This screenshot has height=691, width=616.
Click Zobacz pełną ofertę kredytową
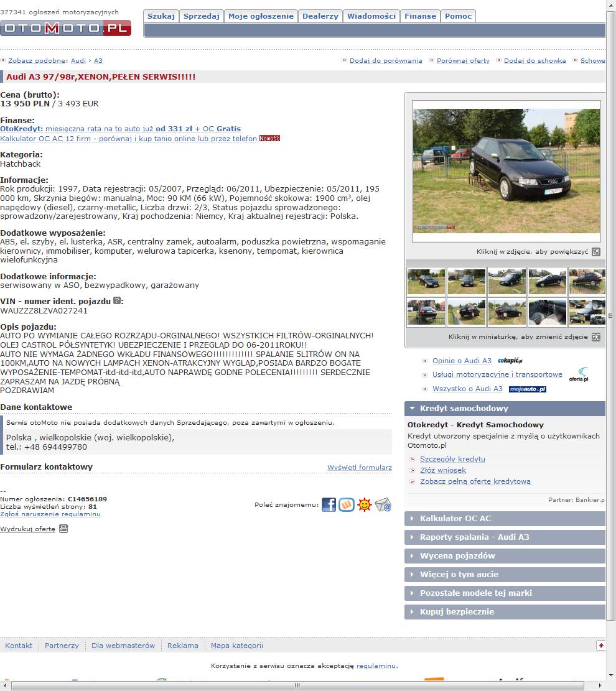click(475, 481)
